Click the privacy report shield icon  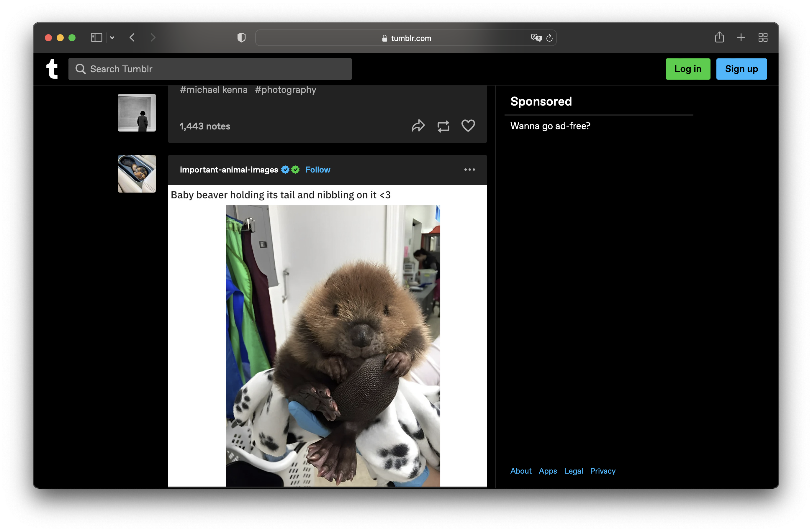(241, 37)
